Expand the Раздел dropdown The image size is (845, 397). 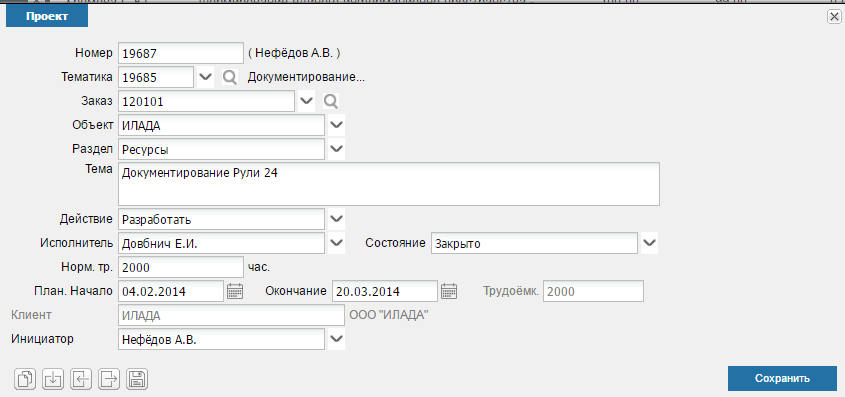(x=336, y=148)
